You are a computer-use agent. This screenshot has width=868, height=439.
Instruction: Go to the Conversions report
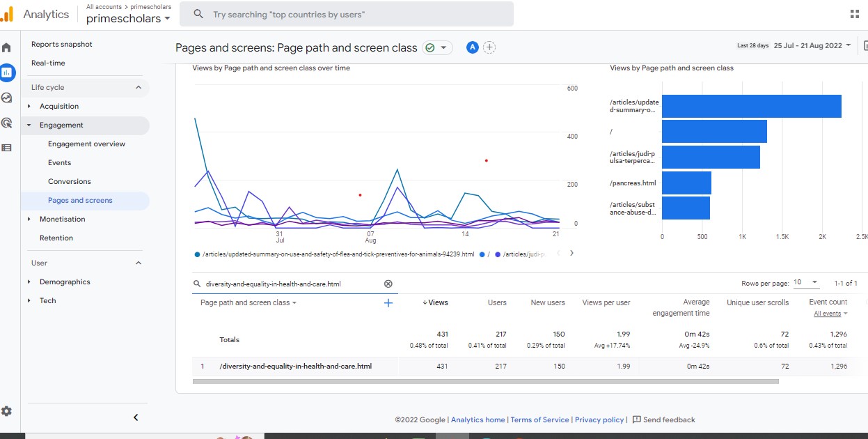click(69, 182)
